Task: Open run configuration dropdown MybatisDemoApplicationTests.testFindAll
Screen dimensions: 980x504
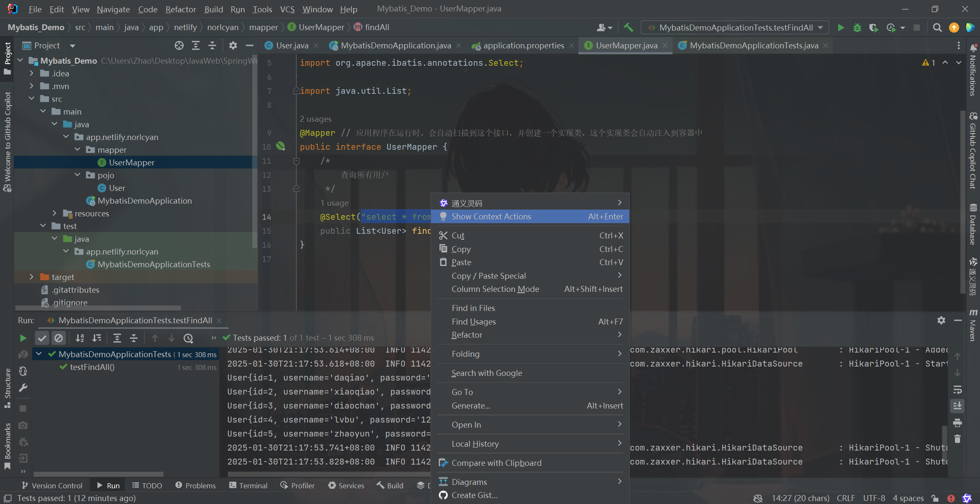Action: click(x=735, y=28)
